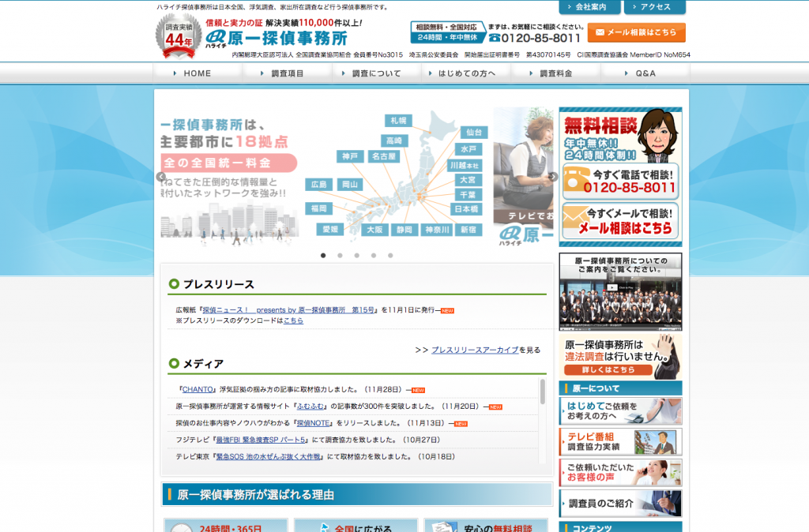
Task: Click the 名古屋 label on the map
Action: pos(384,156)
